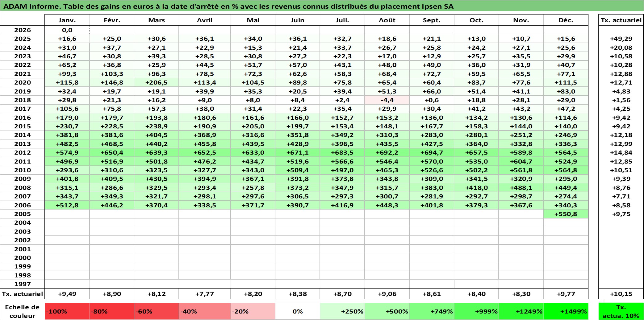Click the bottom Tx. actuariel row label
This screenshot has height=320, width=644.
click(x=23, y=294)
